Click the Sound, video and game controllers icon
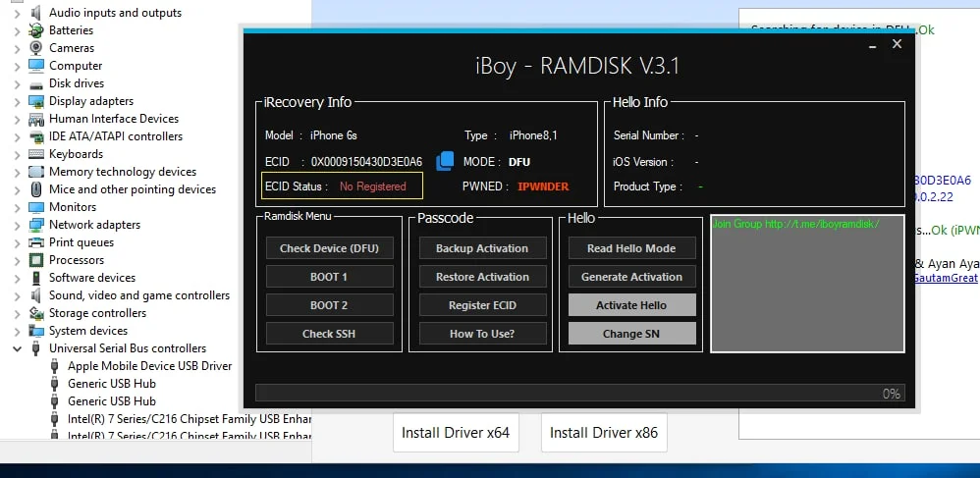980x478 pixels. [36, 295]
